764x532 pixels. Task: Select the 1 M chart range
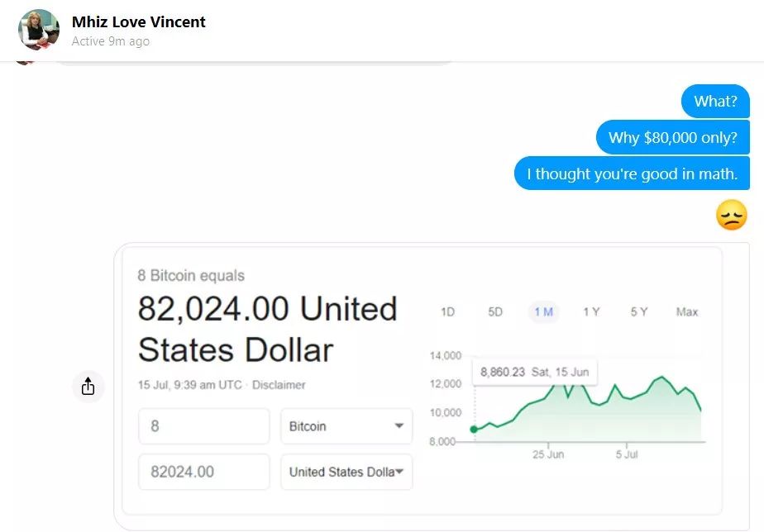click(543, 312)
